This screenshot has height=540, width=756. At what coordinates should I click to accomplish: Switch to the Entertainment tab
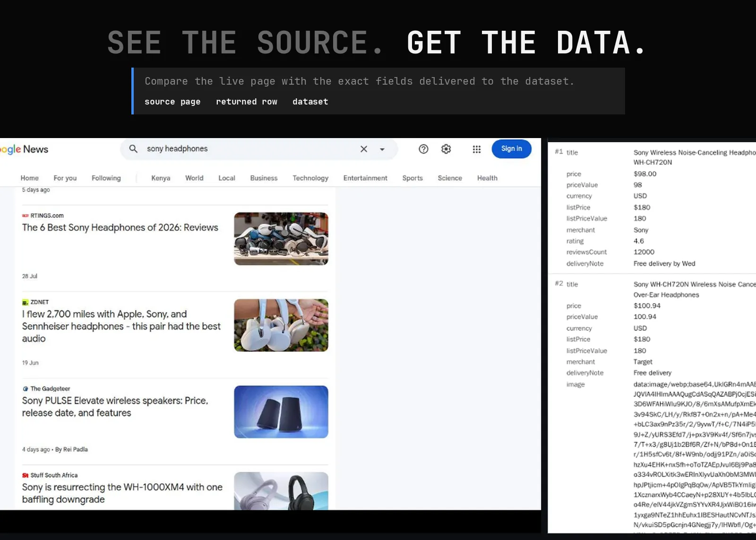[365, 178]
